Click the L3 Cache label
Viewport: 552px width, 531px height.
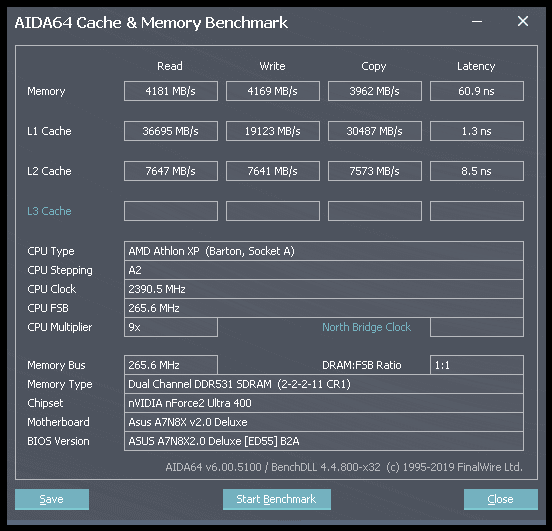[49, 211]
